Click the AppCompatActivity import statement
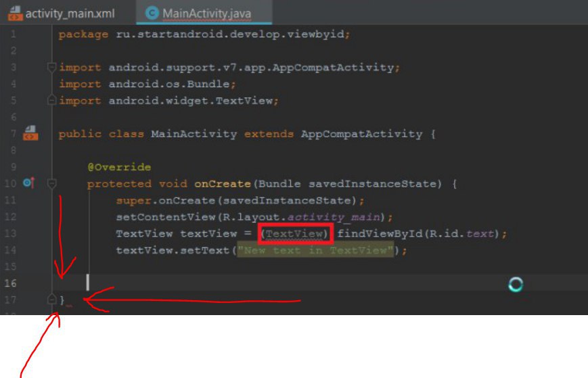The height and width of the screenshot is (378, 588). click(x=229, y=68)
